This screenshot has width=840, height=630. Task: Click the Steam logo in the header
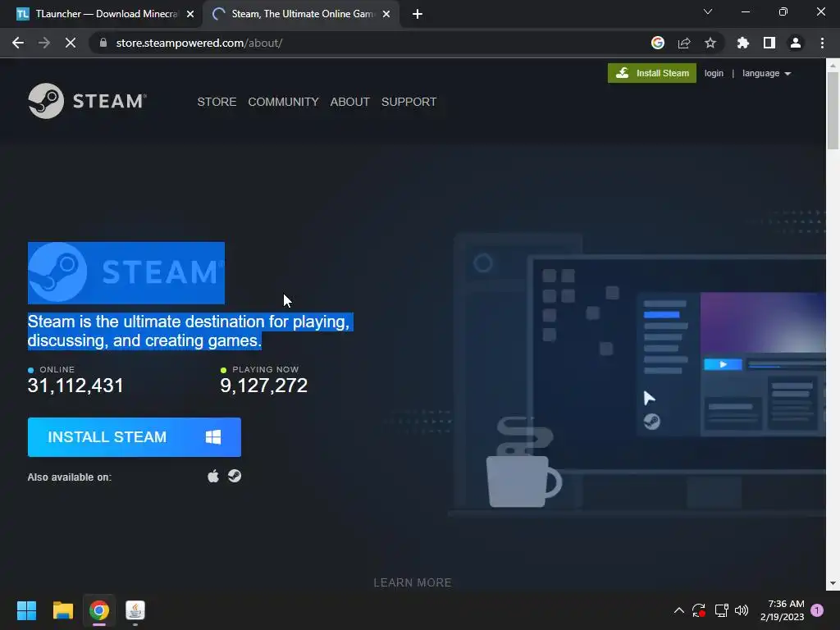[x=87, y=101]
